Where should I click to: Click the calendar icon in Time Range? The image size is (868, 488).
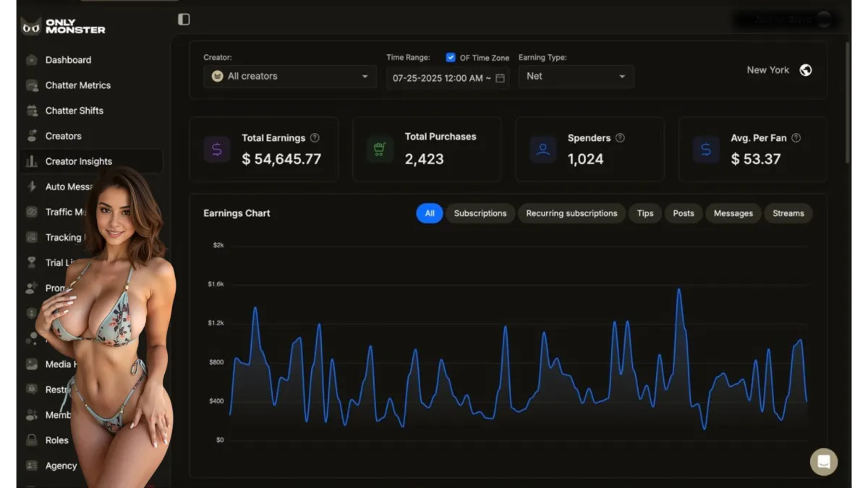(500, 78)
